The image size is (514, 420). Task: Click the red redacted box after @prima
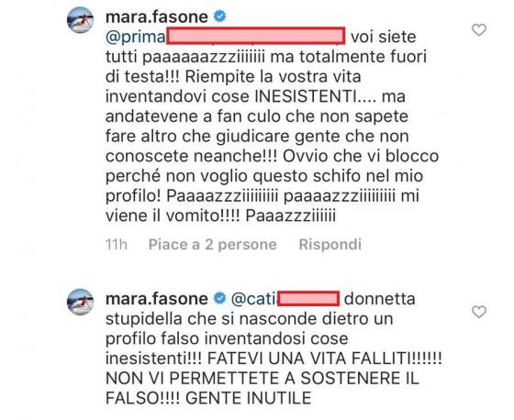(256, 36)
